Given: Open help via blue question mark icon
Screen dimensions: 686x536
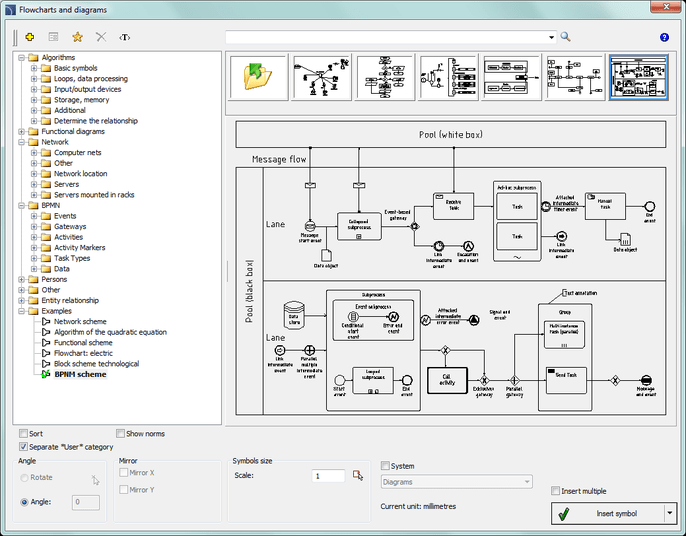Looking at the screenshot, I should 664,37.
